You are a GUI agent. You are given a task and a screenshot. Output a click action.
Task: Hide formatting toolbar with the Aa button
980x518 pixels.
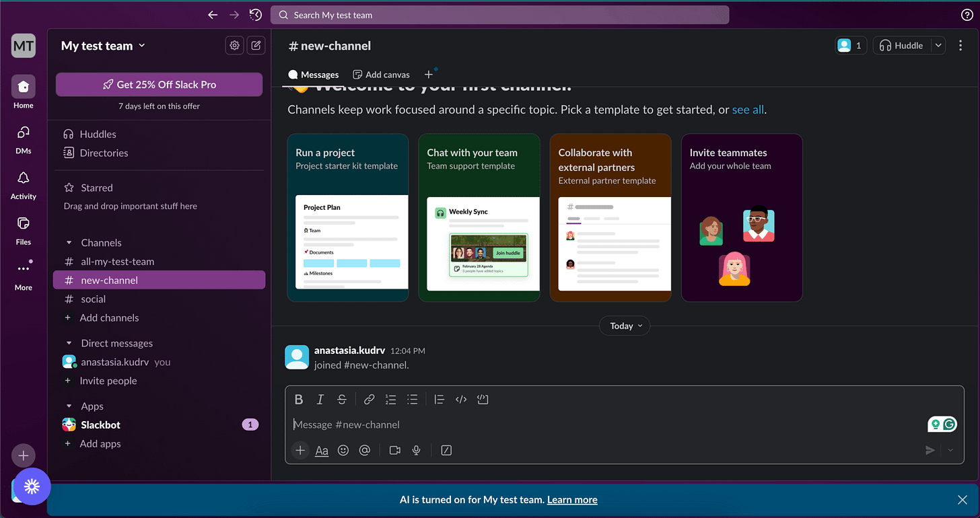point(322,450)
